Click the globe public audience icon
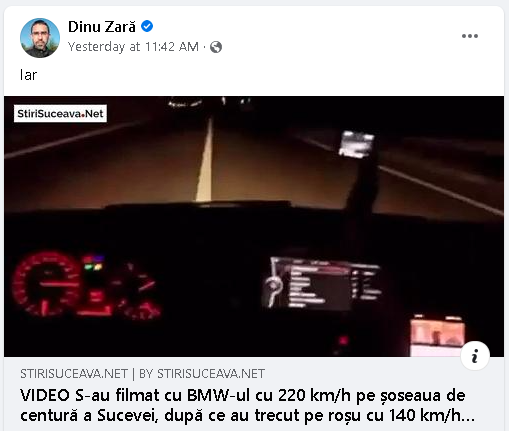509x431 pixels. (216, 47)
